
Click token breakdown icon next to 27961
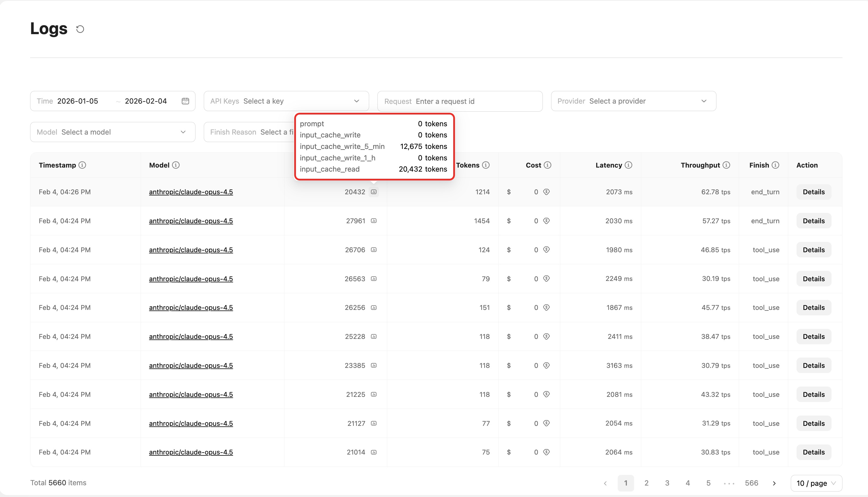(374, 221)
